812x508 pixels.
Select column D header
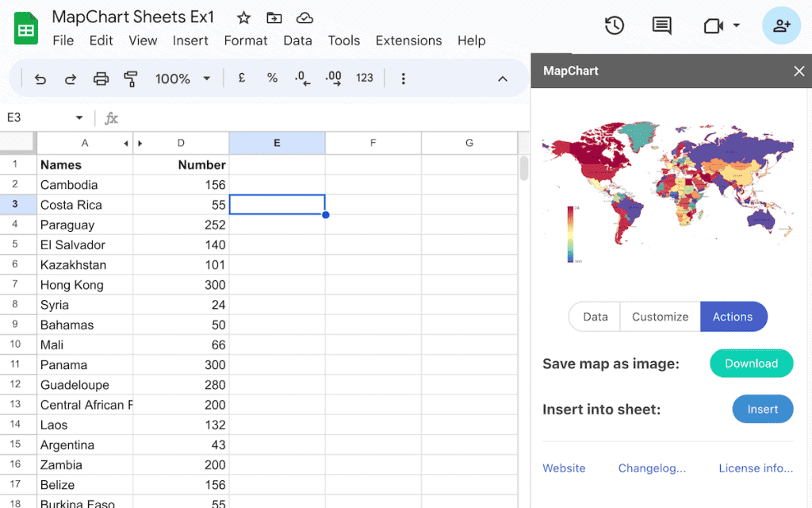pos(181,143)
